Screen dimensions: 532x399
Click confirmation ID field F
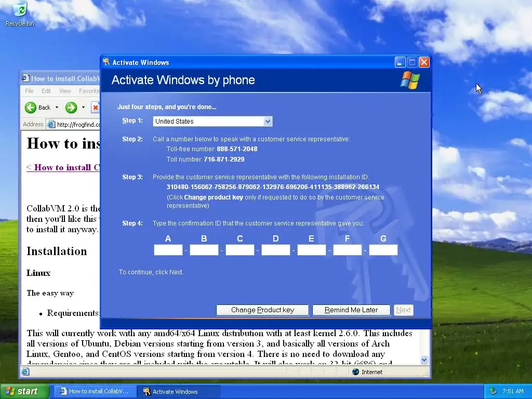click(x=348, y=250)
